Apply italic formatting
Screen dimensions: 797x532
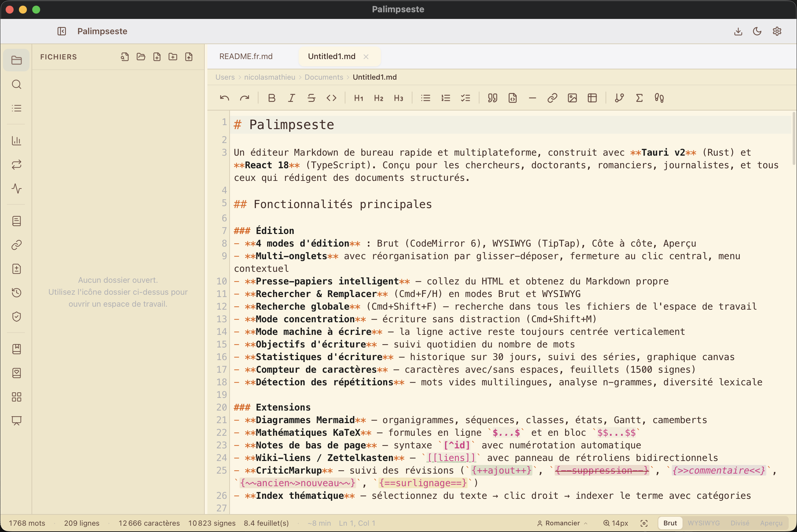click(291, 98)
